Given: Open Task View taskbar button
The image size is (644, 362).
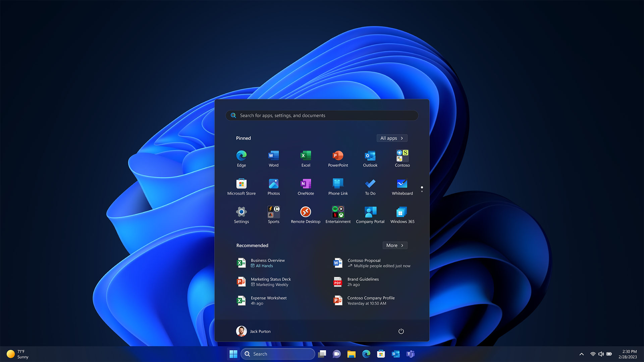Looking at the screenshot, I should pyautogui.click(x=321, y=354).
